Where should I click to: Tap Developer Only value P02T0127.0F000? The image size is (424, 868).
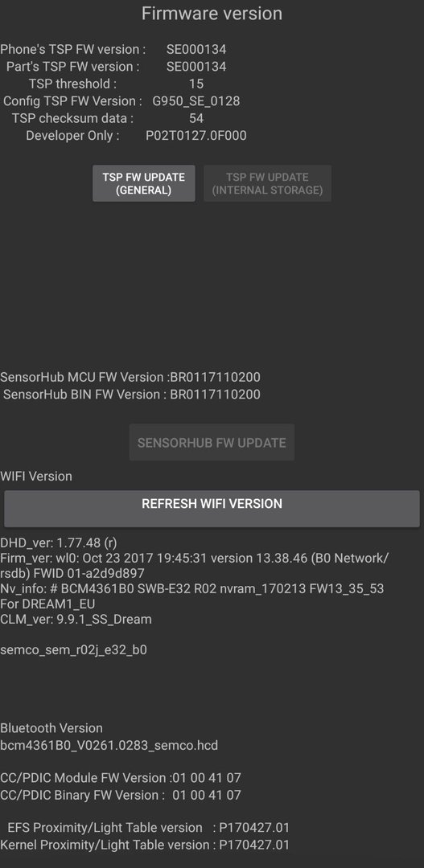196,135
